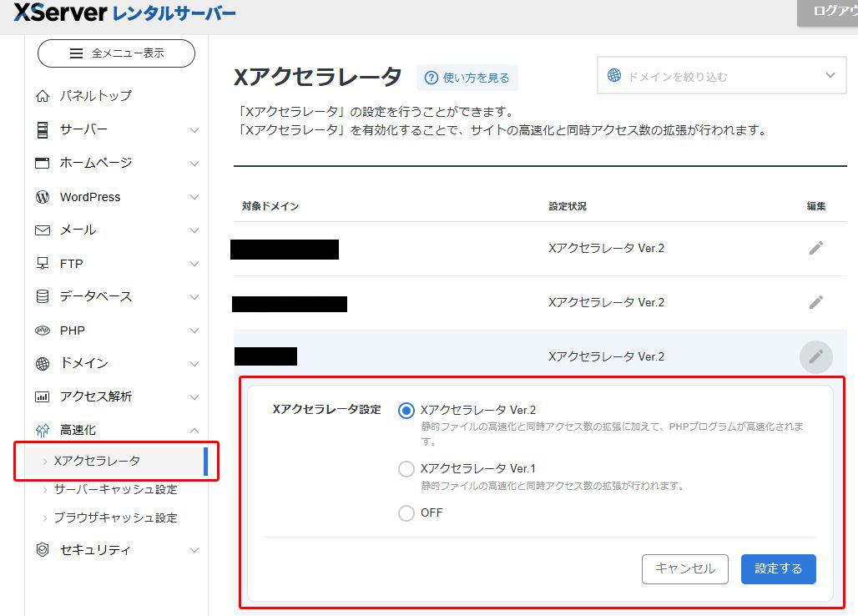Click the 設定状況 column header
The image size is (858, 616).
[568, 206]
